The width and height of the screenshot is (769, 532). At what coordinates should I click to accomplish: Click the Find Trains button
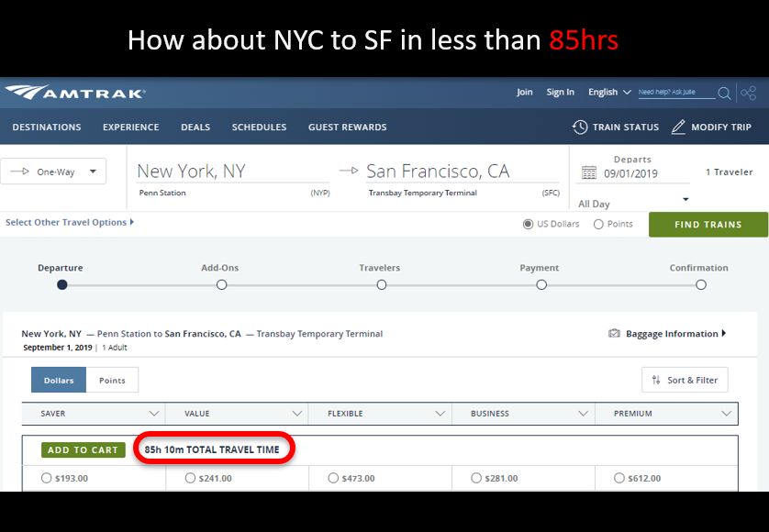tap(708, 225)
